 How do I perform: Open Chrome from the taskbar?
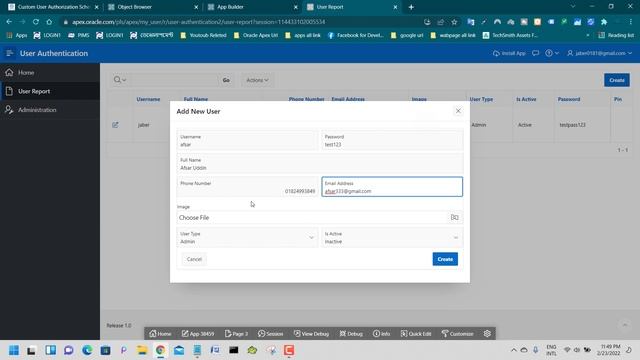pos(160,350)
